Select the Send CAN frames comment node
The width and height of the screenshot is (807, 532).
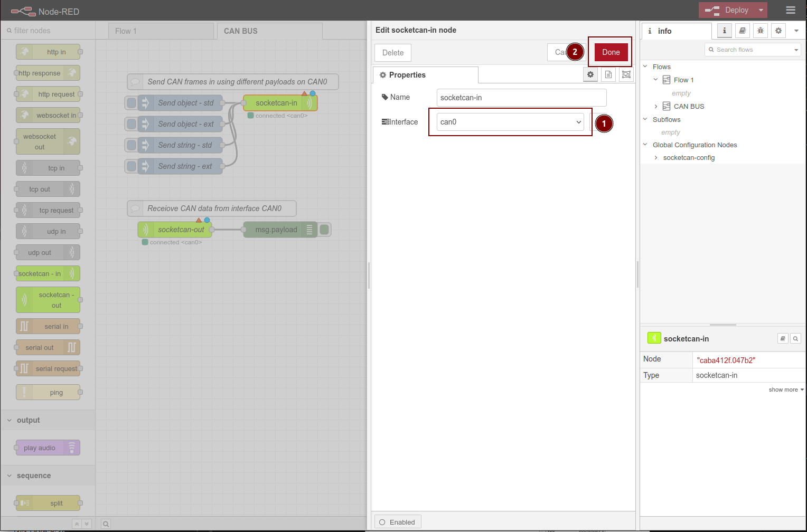(x=233, y=82)
